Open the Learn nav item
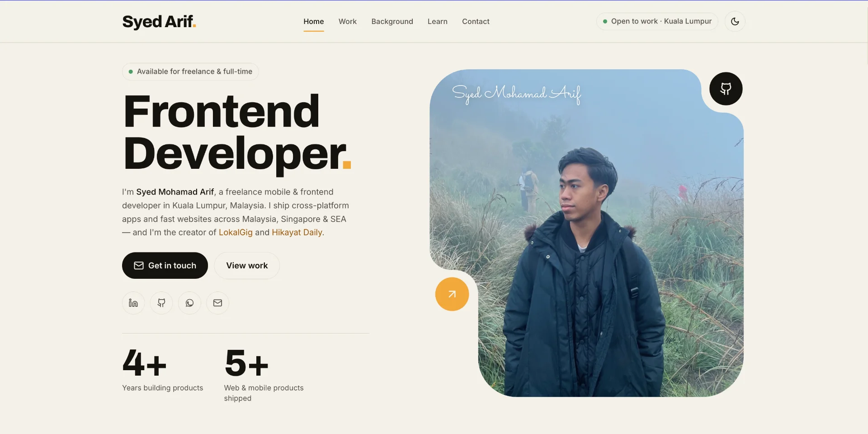This screenshot has width=868, height=434. click(x=438, y=21)
